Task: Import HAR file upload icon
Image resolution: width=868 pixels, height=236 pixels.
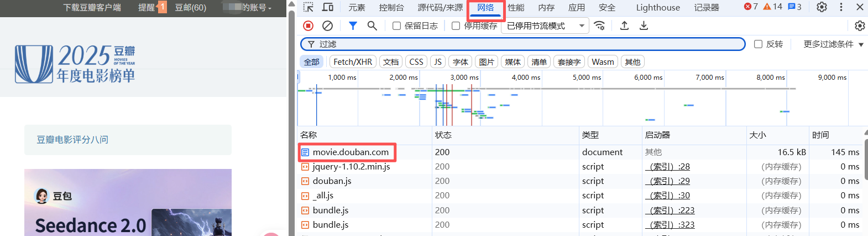Action: (624, 25)
